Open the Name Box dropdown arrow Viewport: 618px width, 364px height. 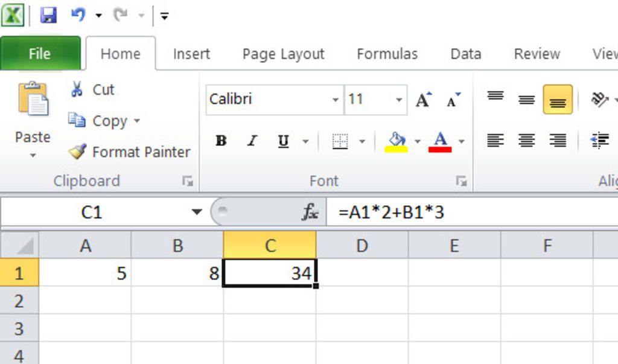(197, 212)
